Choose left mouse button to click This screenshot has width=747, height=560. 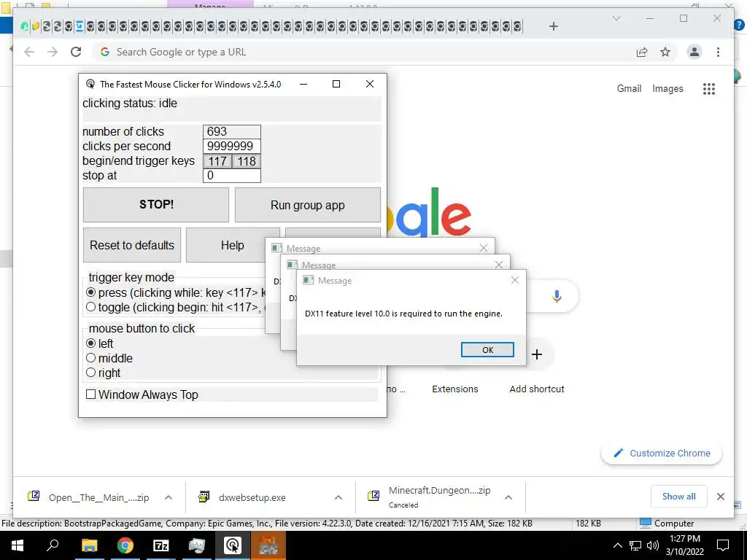(90, 343)
